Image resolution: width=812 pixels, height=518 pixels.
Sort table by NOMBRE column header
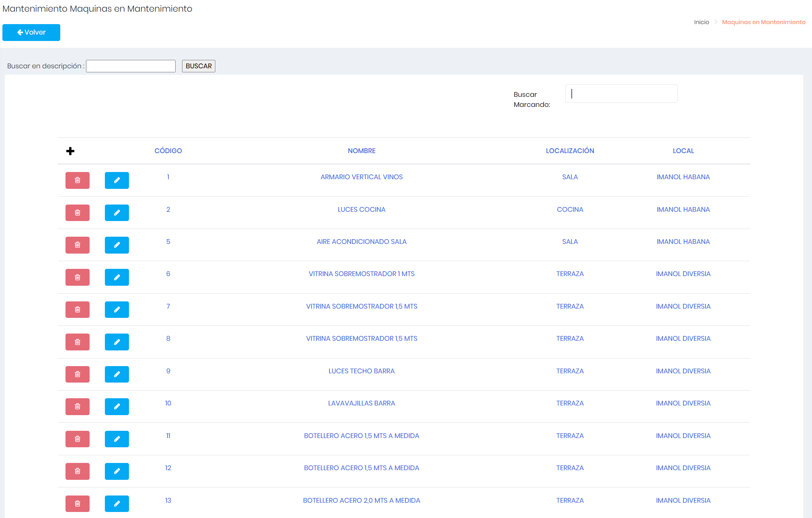362,151
